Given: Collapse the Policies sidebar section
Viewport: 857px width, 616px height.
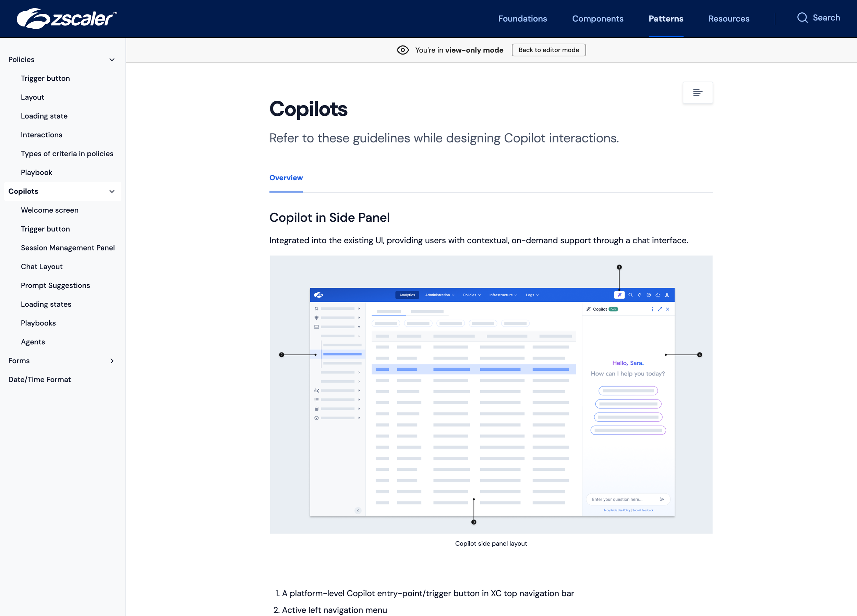Looking at the screenshot, I should (112, 60).
